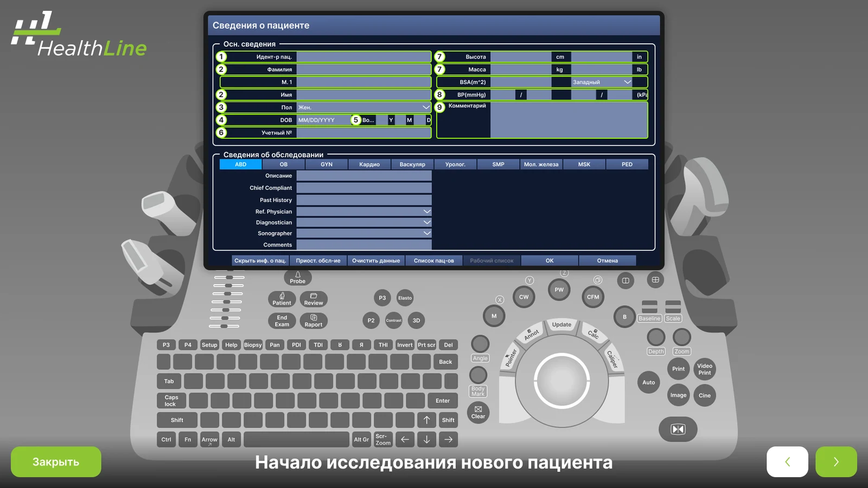The width and height of the screenshot is (868, 488).
Task: Select the MSK exam tab
Action: (x=584, y=164)
